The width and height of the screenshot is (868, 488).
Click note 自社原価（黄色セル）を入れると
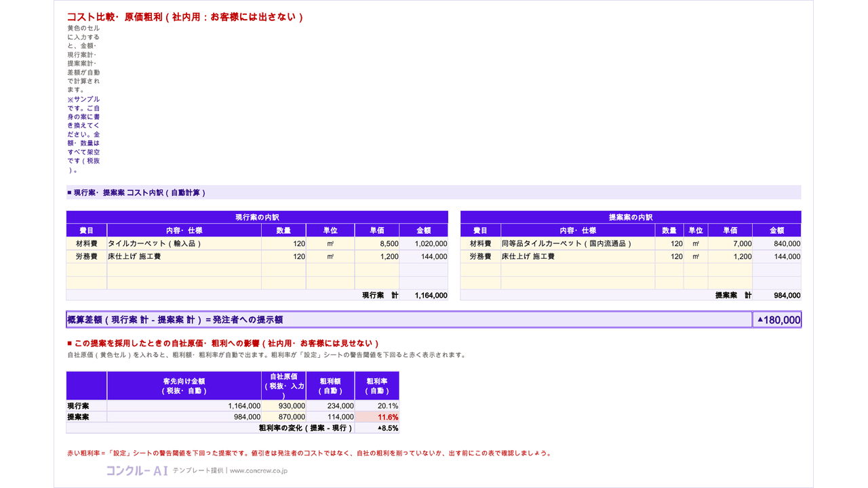pos(267,354)
